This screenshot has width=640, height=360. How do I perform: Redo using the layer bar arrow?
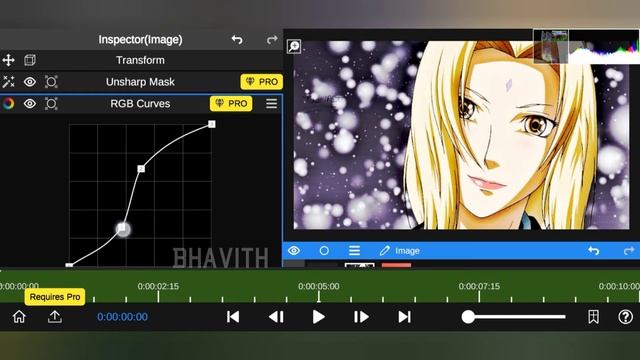629,251
